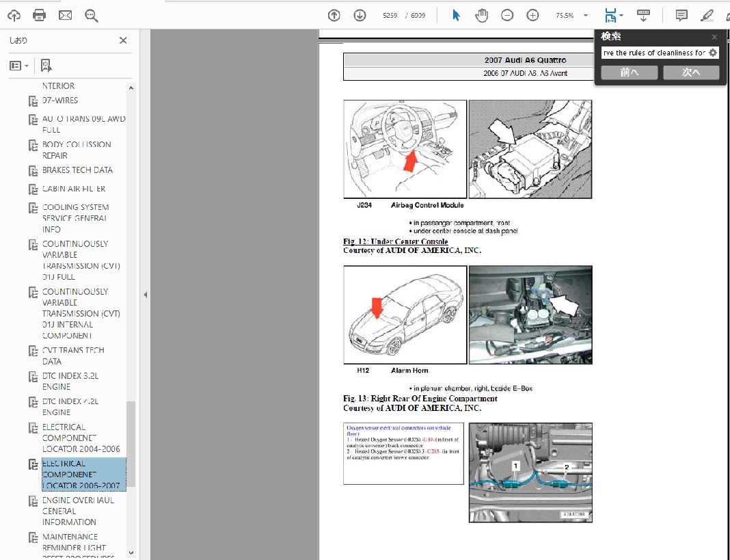Select ELECTRICAL COMPONENT LOCATOR 2006-2007 bookmark
Viewport: 730px width, 560px height.
[x=84, y=475]
